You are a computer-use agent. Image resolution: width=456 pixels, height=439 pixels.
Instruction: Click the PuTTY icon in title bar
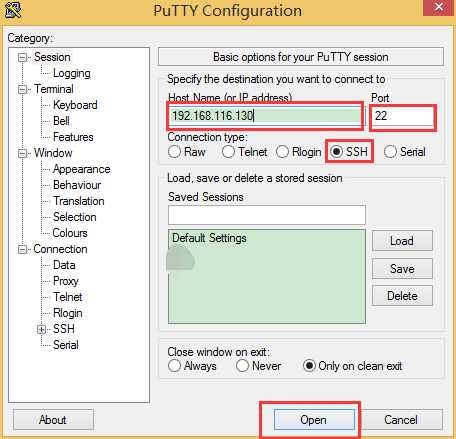pos(13,10)
